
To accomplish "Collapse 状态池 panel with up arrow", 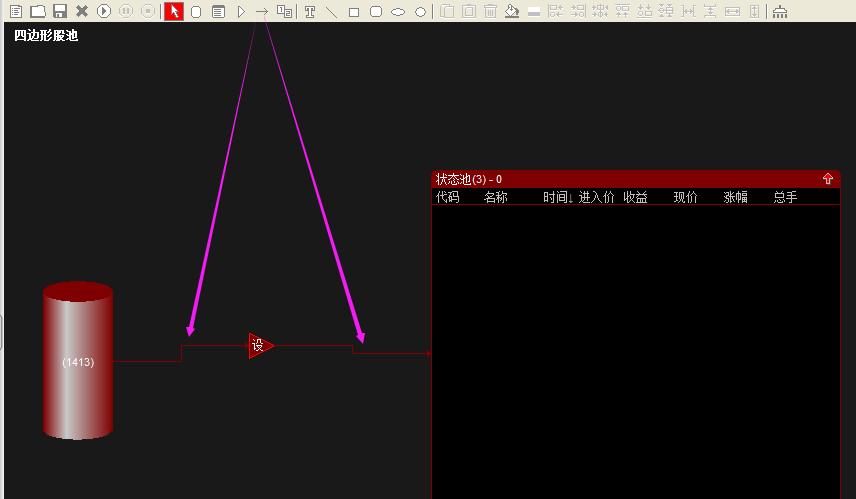I will pyautogui.click(x=828, y=179).
